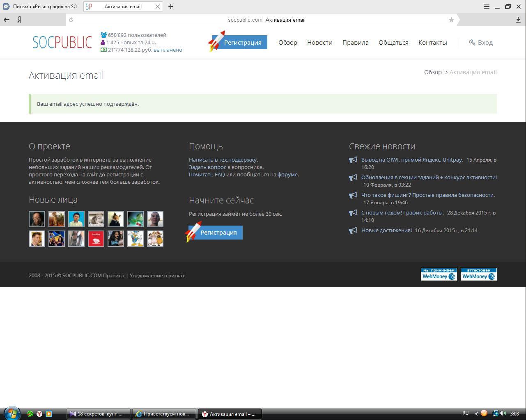Viewport: 526px width, 420px height.
Task: Open the cartoon girls in dresses avatar
Action: click(155, 239)
